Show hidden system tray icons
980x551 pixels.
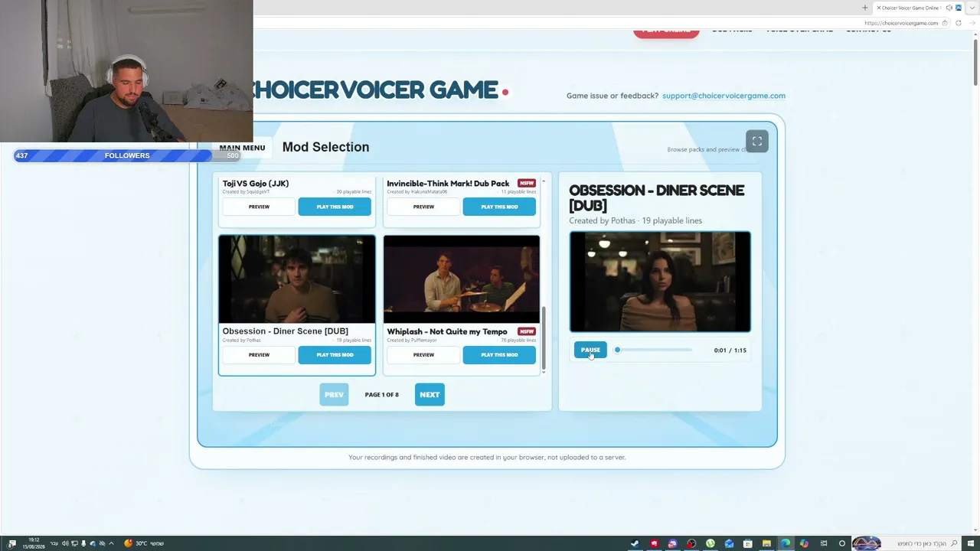(x=111, y=543)
